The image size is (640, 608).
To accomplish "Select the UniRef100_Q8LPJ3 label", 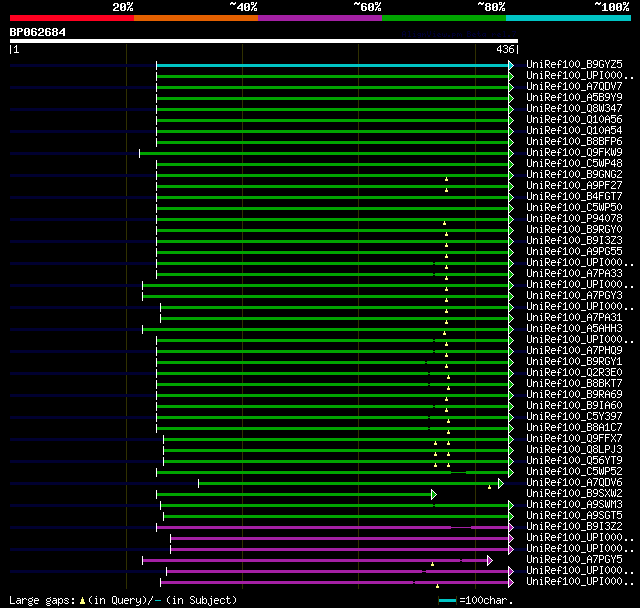I will coord(574,450).
